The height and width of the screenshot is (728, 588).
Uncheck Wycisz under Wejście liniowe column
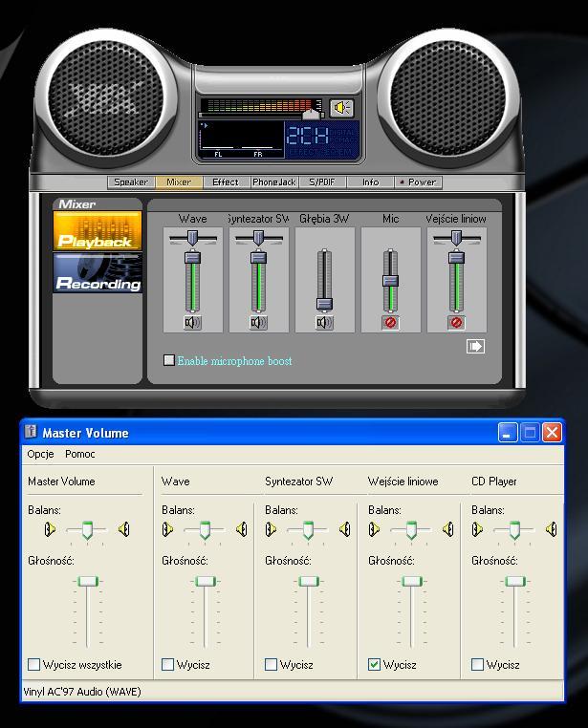(x=374, y=664)
